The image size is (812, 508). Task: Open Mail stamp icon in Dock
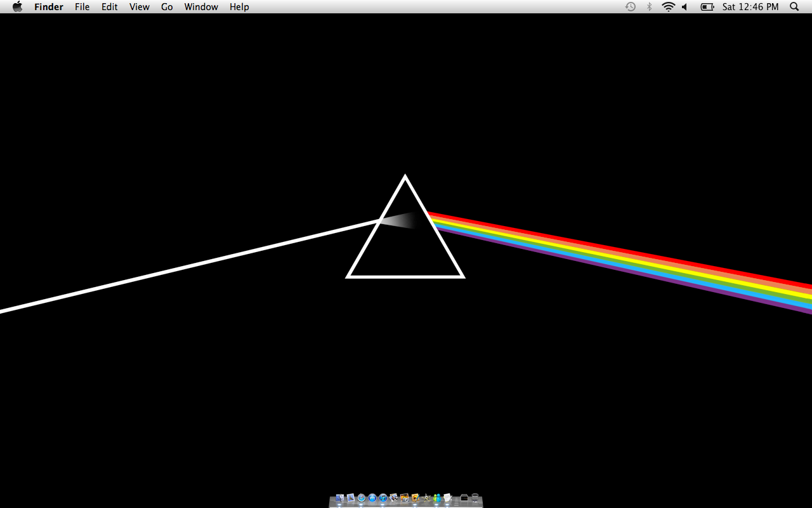[350, 498]
